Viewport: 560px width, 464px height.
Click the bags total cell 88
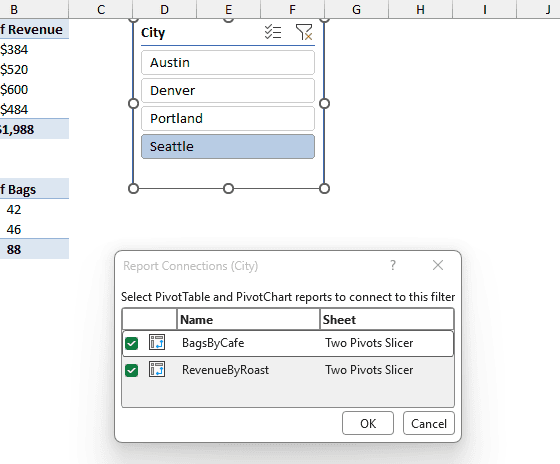click(34, 249)
